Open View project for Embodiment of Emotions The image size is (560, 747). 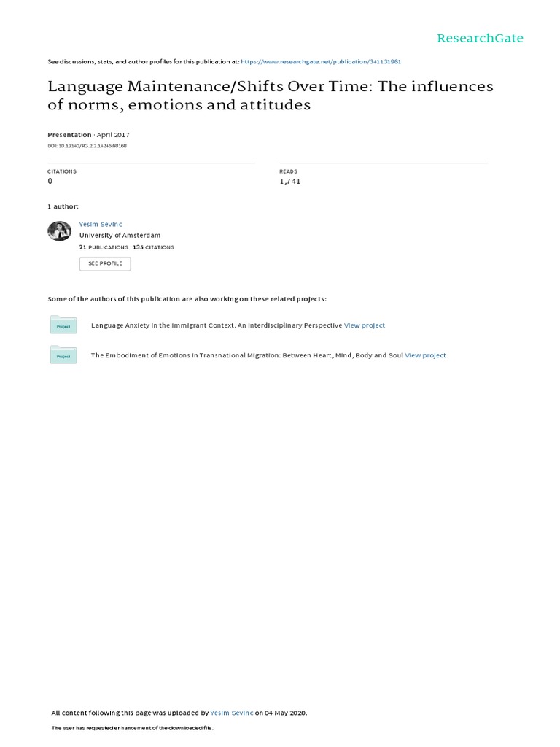point(425,355)
